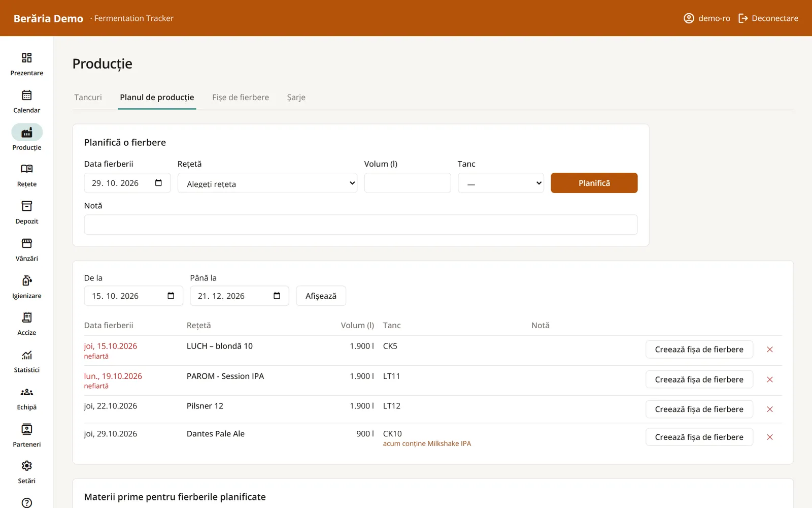Open the Rețete book icon
The width and height of the screenshot is (812, 508).
tap(27, 169)
